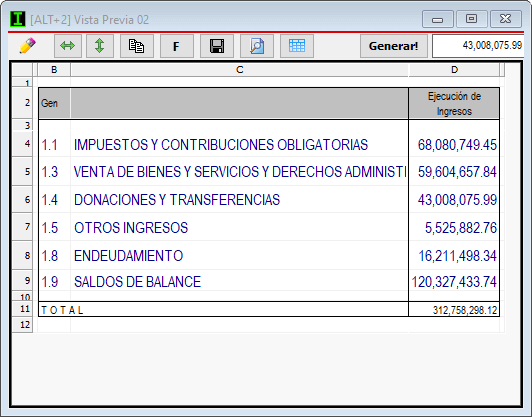Click the green I application icon
Screen dimensions: 532x417
18,19
